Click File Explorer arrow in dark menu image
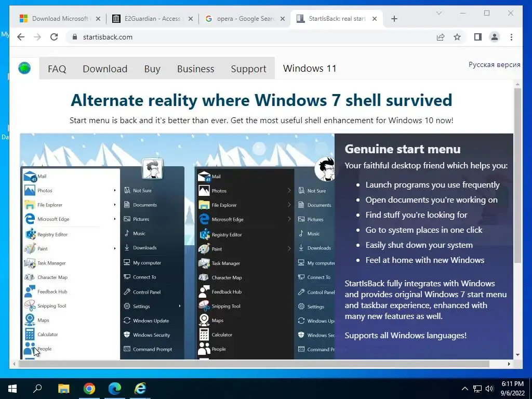This screenshot has height=399, width=532. pyautogui.click(x=289, y=205)
